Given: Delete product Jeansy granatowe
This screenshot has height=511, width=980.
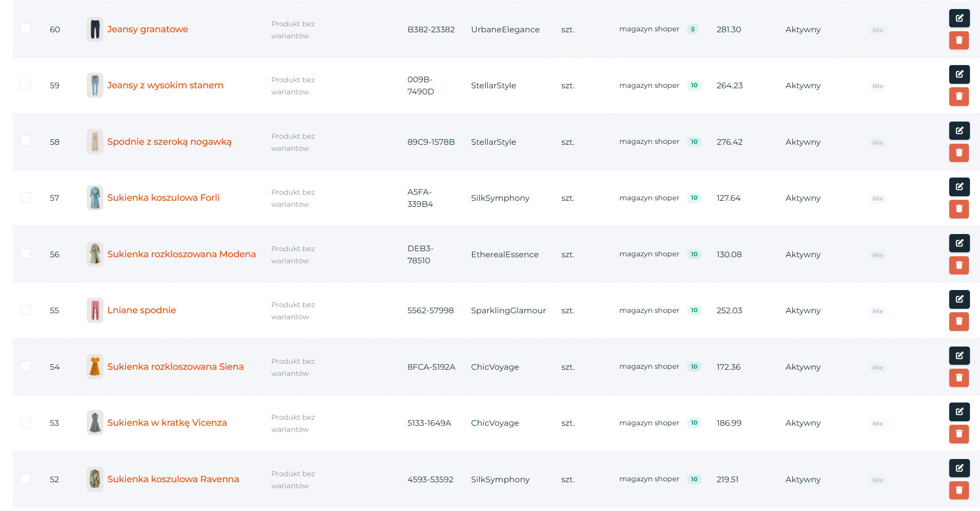Looking at the screenshot, I should (959, 40).
